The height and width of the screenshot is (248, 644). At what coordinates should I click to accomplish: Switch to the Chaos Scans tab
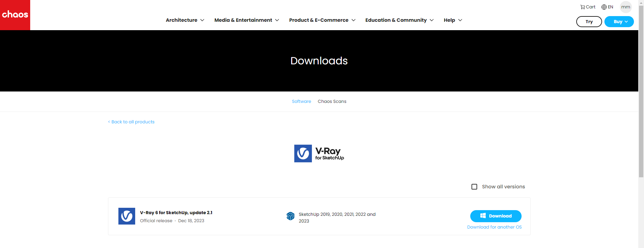pyautogui.click(x=332, y=102)
